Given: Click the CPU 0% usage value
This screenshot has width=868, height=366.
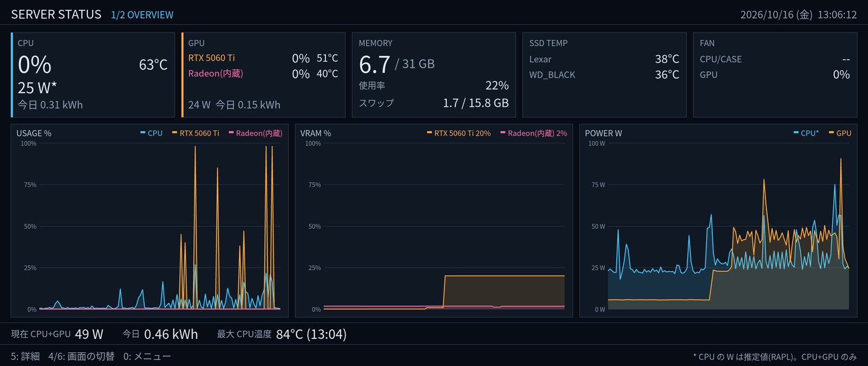Looking at the screenshot, I should 35,65.
